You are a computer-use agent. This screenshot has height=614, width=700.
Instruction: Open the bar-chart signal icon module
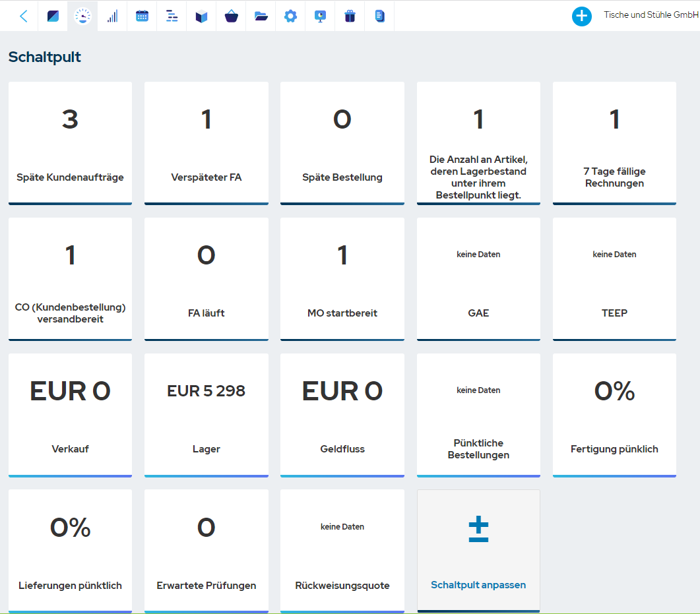tap(112, 16)
